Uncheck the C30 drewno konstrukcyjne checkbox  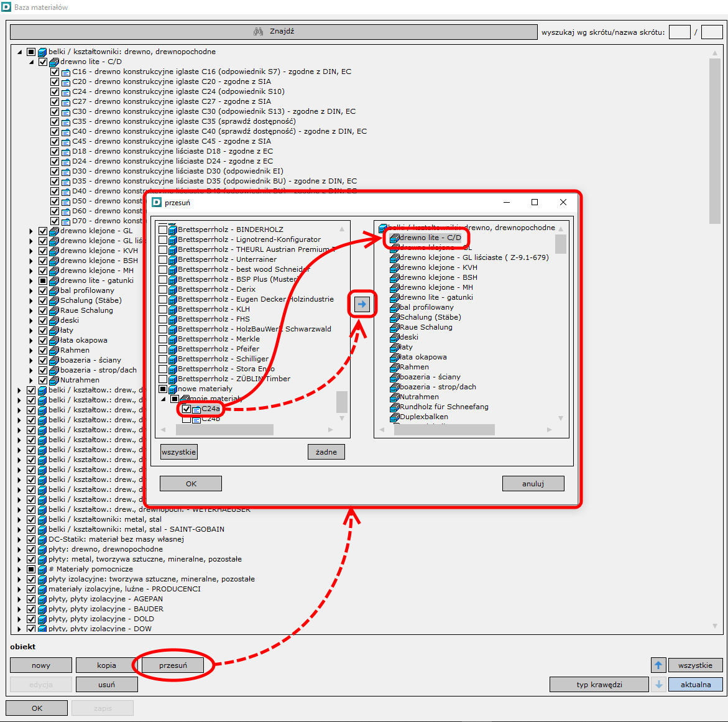pyautogui.click(x=55, y=112)
